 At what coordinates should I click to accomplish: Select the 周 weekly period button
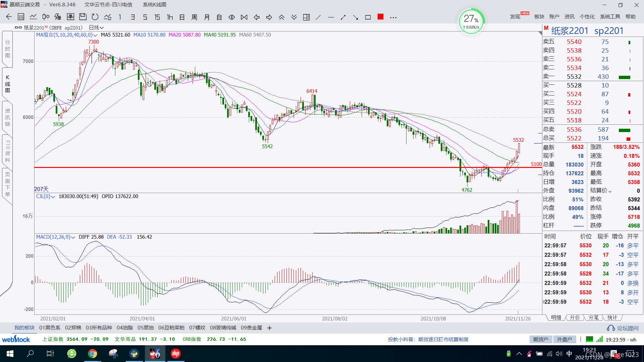(195, 17)
